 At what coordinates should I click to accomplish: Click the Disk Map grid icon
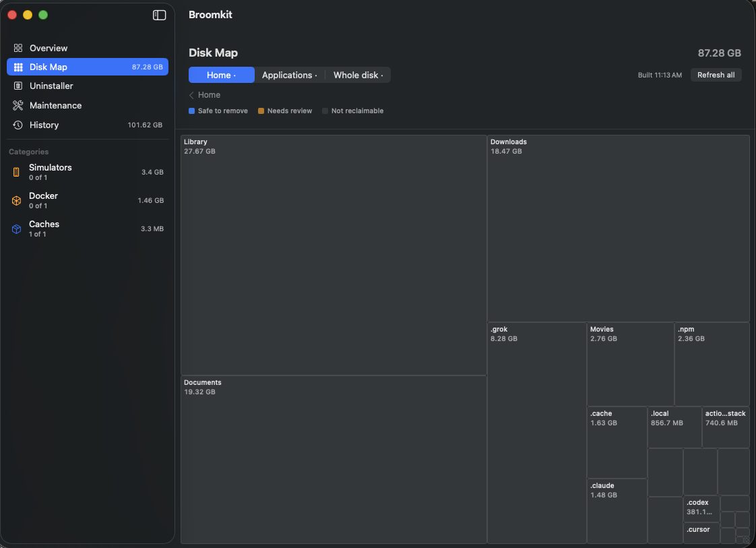18,67
